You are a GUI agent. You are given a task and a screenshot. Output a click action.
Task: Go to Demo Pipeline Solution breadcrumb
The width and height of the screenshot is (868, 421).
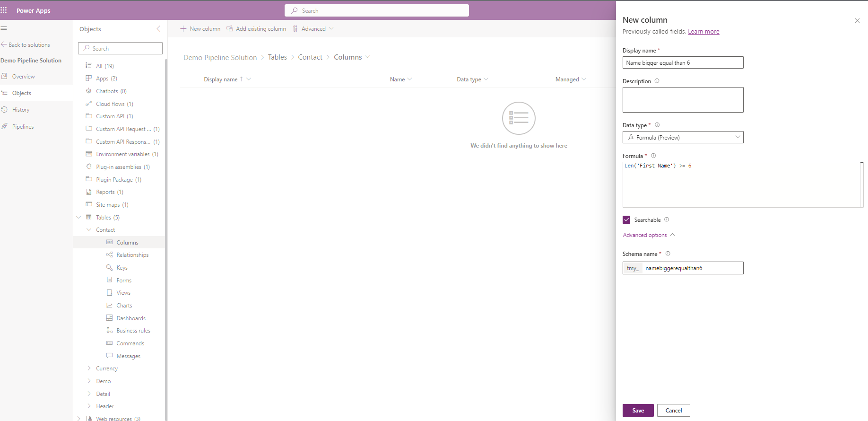point(220,57)
